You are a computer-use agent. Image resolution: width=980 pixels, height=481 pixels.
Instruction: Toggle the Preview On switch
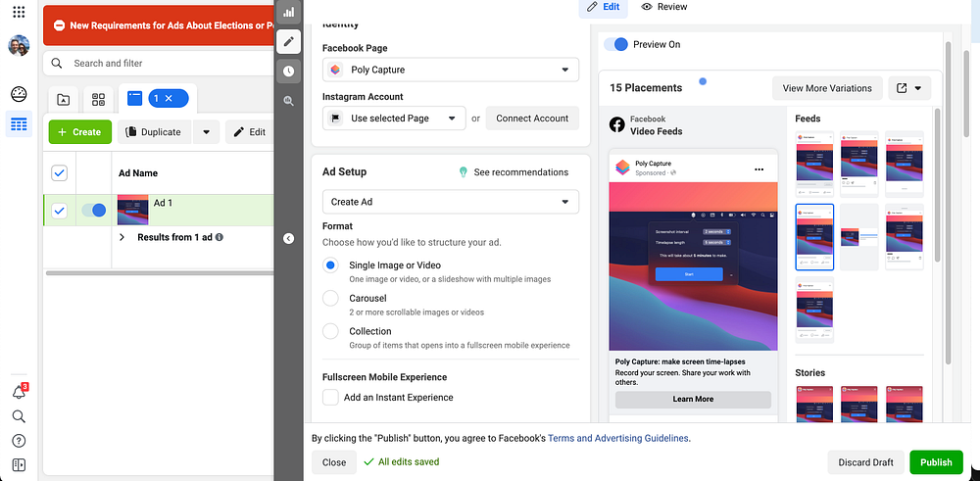coord(615,44)
